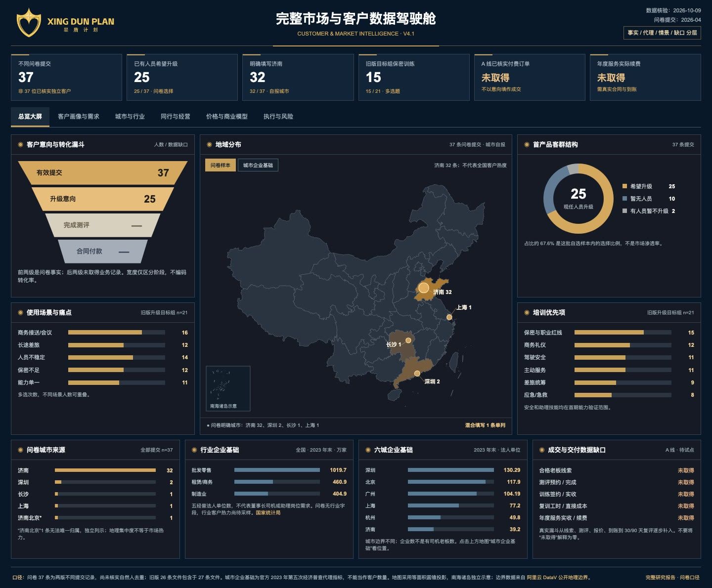Click the 事实 / 代理 / 情景 / 缺口 分层 button
This screenshot has width=712, height=588.
coord(662,33)
